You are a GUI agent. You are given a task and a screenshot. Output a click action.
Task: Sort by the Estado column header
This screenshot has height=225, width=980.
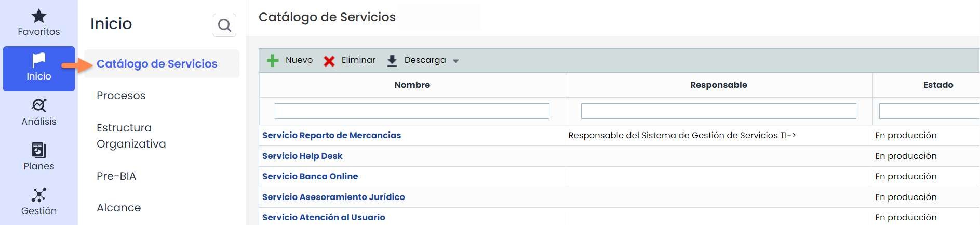point(938,85)
